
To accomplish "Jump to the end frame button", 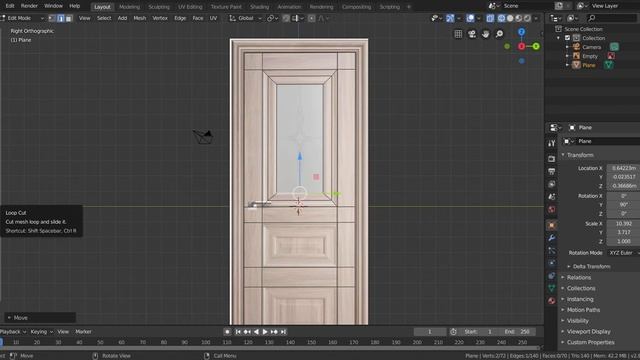I will pos(283,332).
